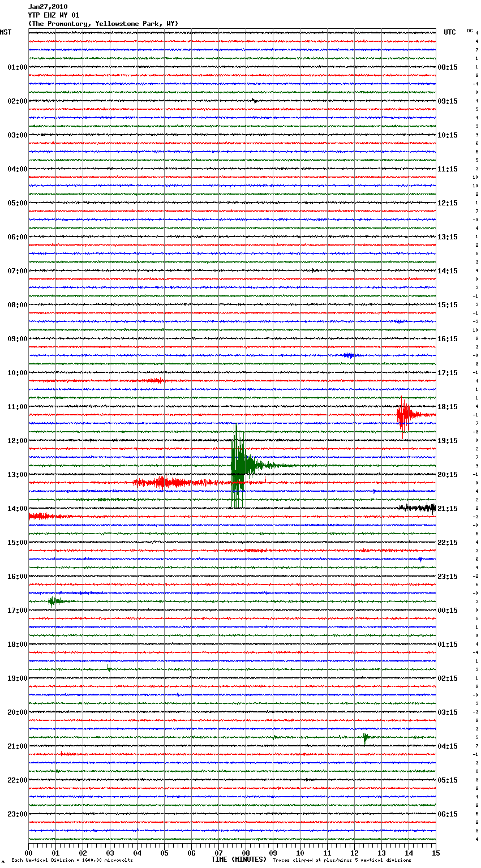Viewport: 481px width, 868px height.
Task: Click the "21:00" MST time label
Action: [17, 746]
